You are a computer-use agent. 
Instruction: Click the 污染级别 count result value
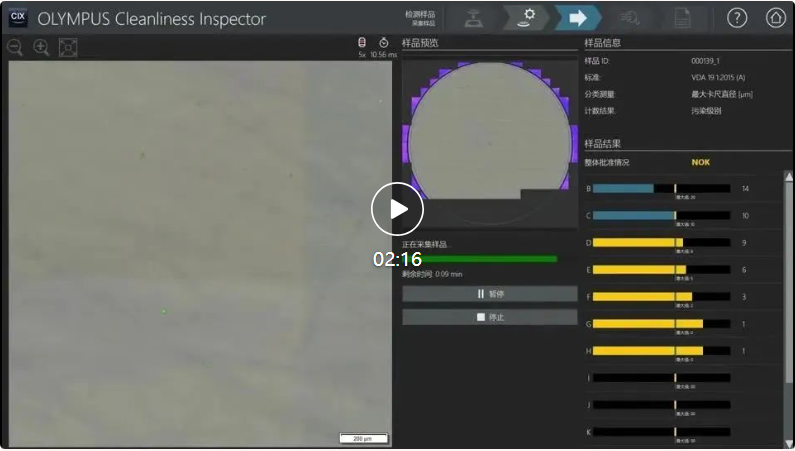706,111
